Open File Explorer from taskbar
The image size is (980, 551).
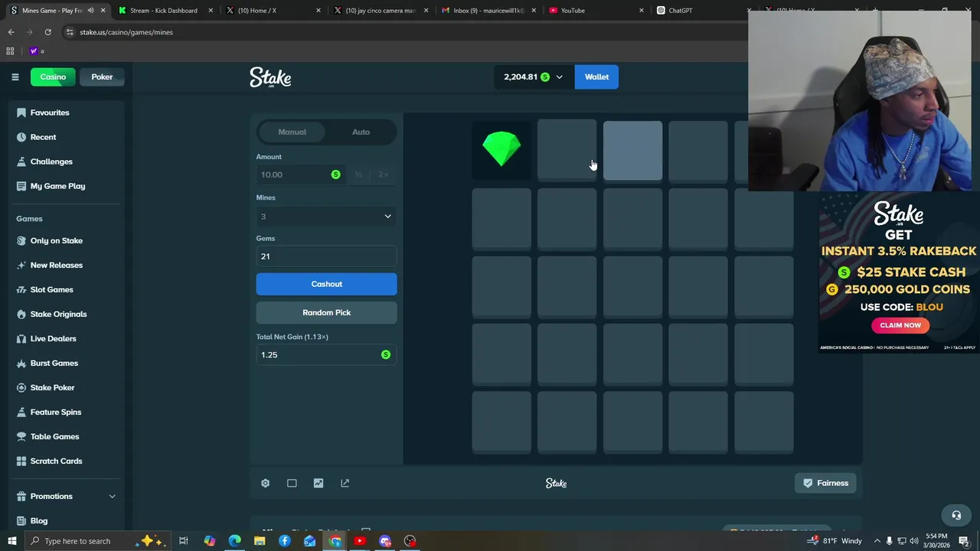pos(260,541)
